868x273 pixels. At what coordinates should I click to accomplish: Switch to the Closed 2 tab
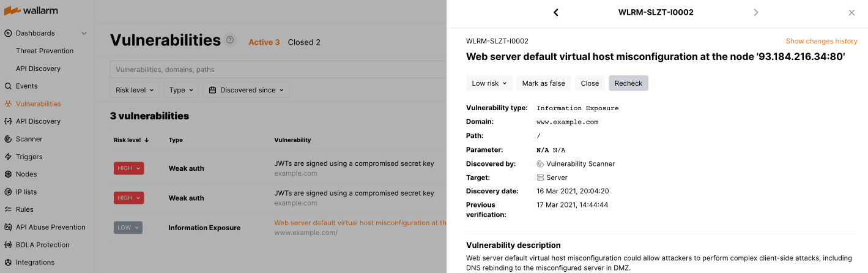click(304, 42)
